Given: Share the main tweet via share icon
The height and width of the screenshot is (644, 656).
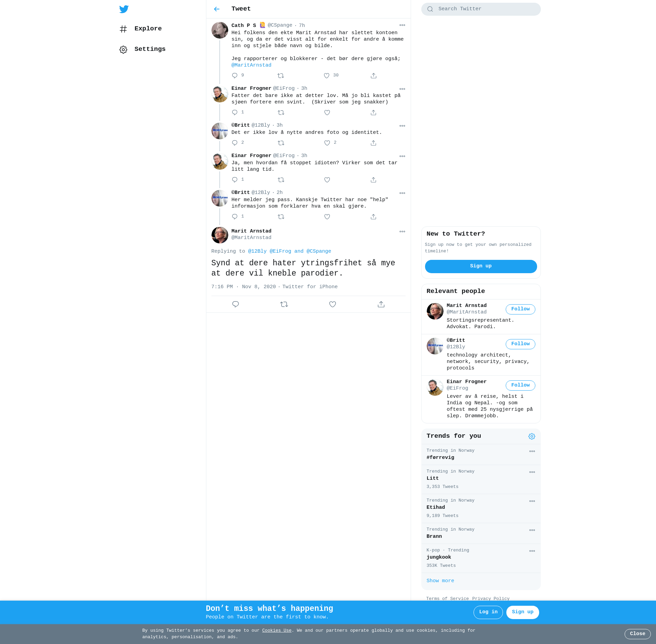Looking at the screenshot, I should [x=381, y=304].
